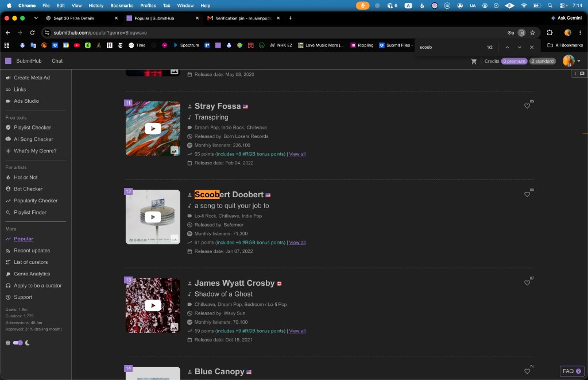
Task: Reload the page
Action: tap(32, 33)
